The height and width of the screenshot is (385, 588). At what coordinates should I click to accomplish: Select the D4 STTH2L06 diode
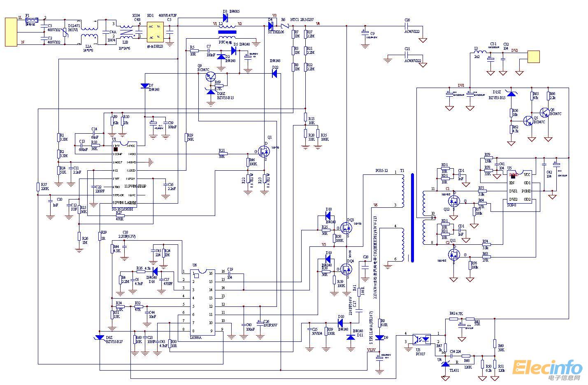[271, 26]
